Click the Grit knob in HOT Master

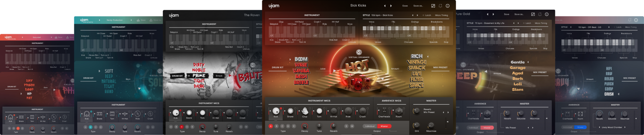[x=417, y=125]
